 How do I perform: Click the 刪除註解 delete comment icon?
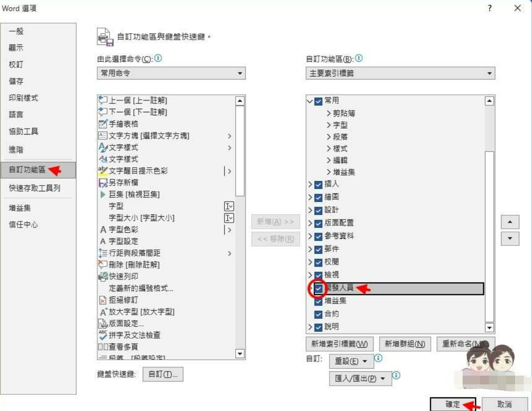pos(103,265)
